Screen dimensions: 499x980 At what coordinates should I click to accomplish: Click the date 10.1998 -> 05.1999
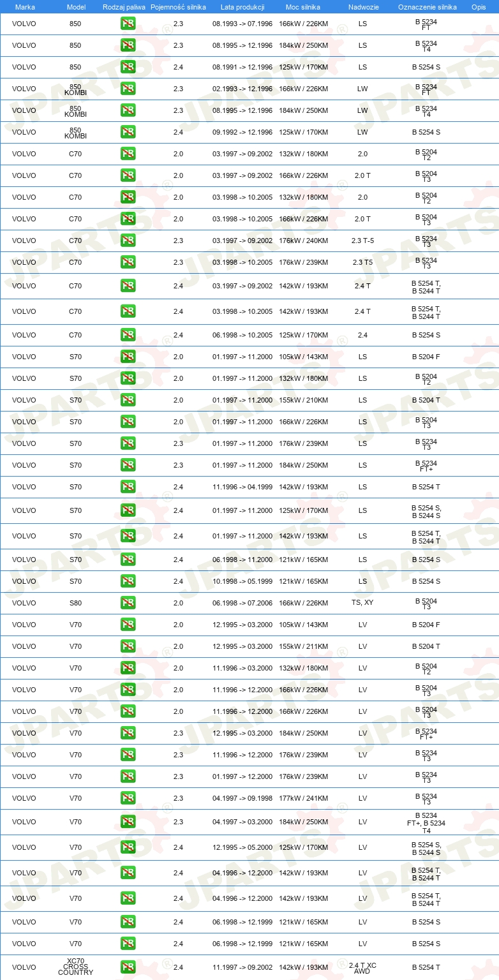(242, 582)
